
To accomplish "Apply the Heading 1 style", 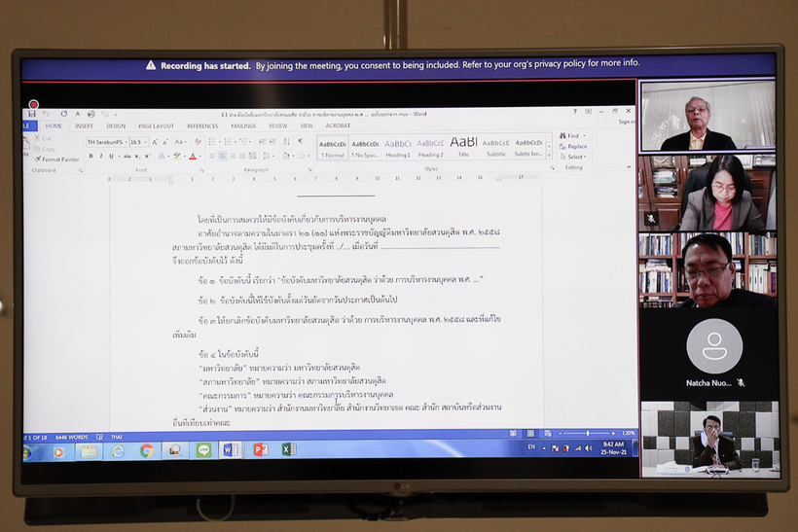I will click(x=398, y=147).
